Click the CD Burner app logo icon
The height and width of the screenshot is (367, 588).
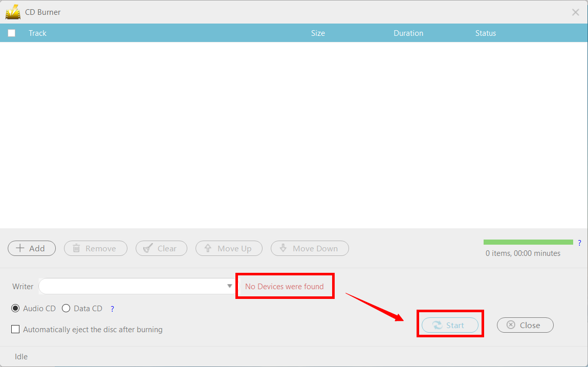tap(13, 12)
